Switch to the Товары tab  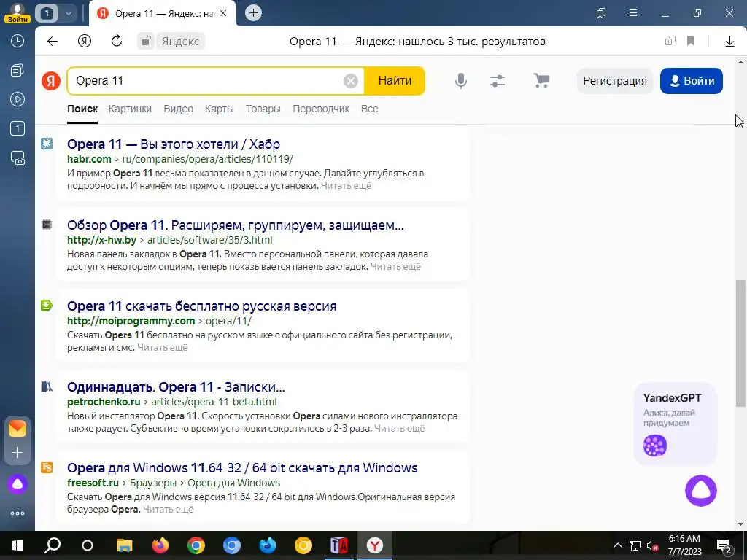tap(263, 109)
